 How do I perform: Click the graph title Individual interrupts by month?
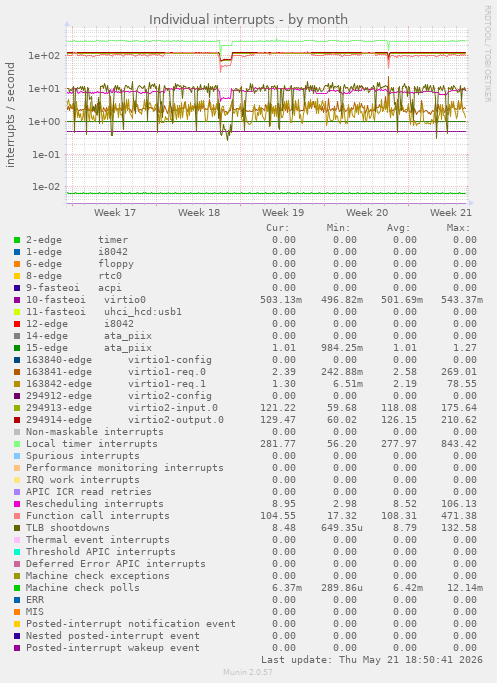click(x=248, y=20)
